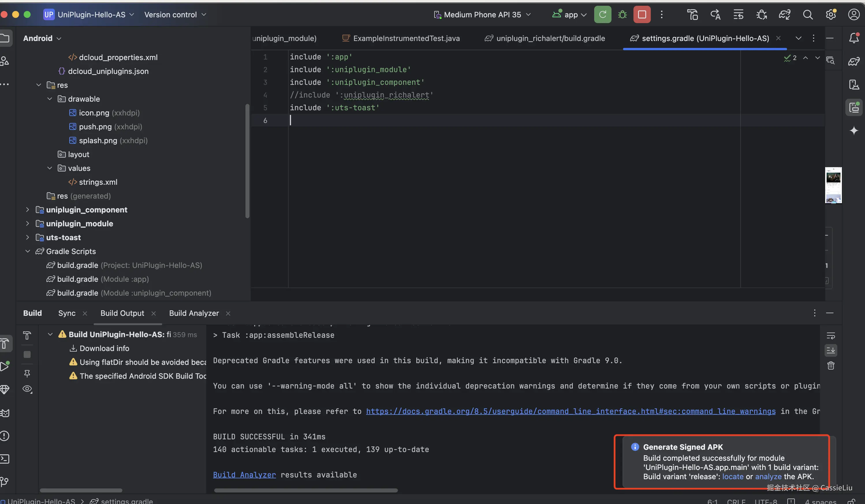The height and width of the screenshot is (504, 865).
Task: Click the red Stop app button
Action: (642, 15)
